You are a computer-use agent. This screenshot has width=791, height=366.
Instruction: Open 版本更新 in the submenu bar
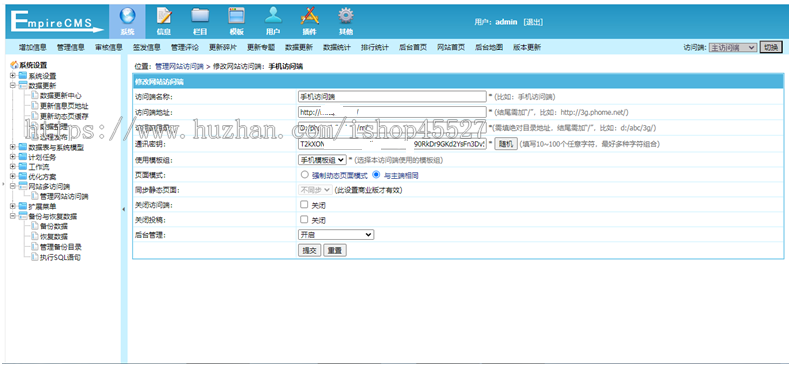pos(527,47)
